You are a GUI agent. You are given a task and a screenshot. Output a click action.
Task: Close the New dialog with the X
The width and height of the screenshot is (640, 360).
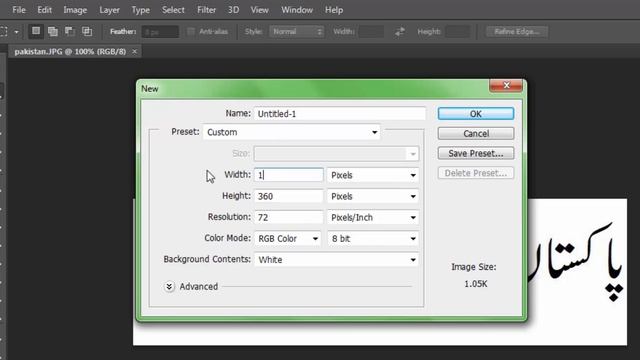tap(506, 85)
